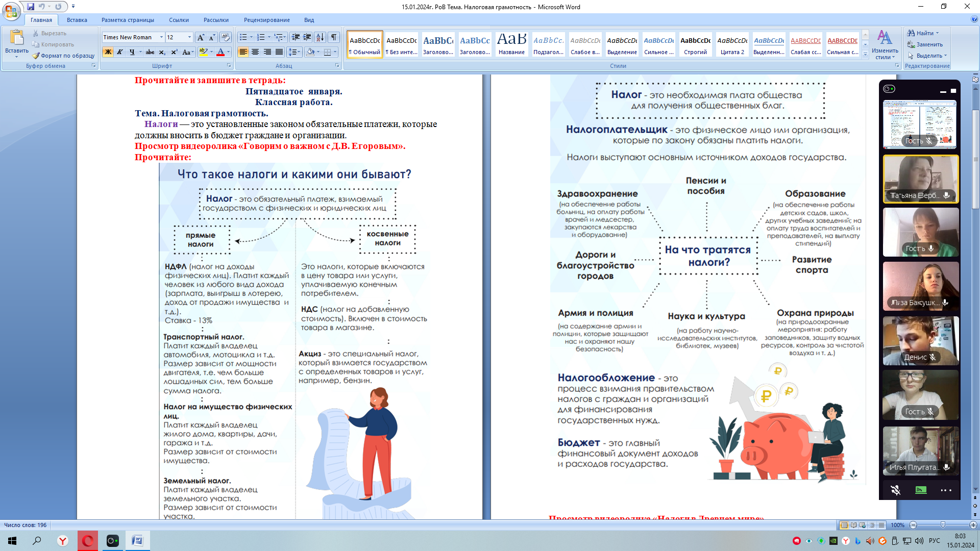Decrease paragraph indent

point(296,37)
